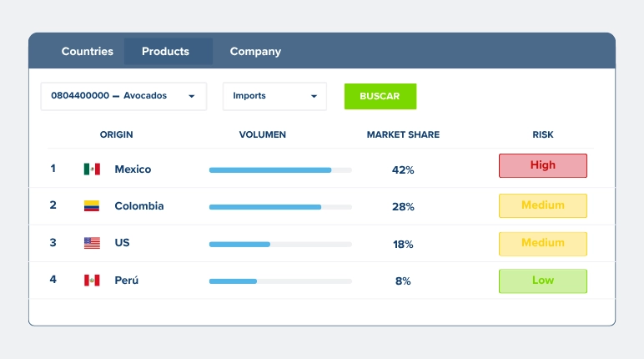The width and height of the screenshot is (644, 359).
Task: Click the MARKET SHARE column header
Action: point(403,135)
